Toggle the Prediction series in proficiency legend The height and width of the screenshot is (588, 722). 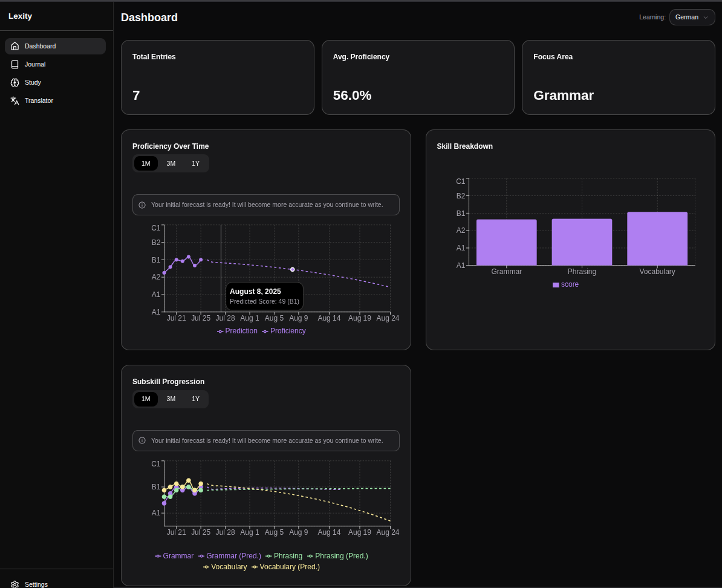(238, 332)
